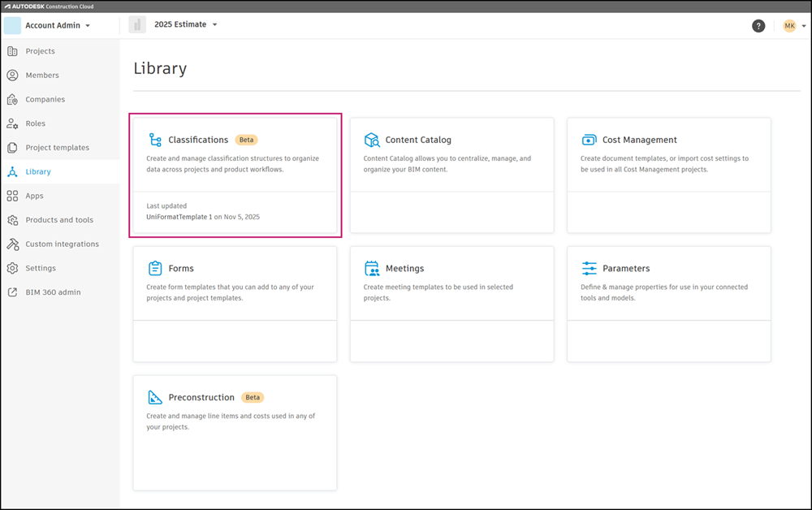Open the help question mark icon

click(758, 26)
